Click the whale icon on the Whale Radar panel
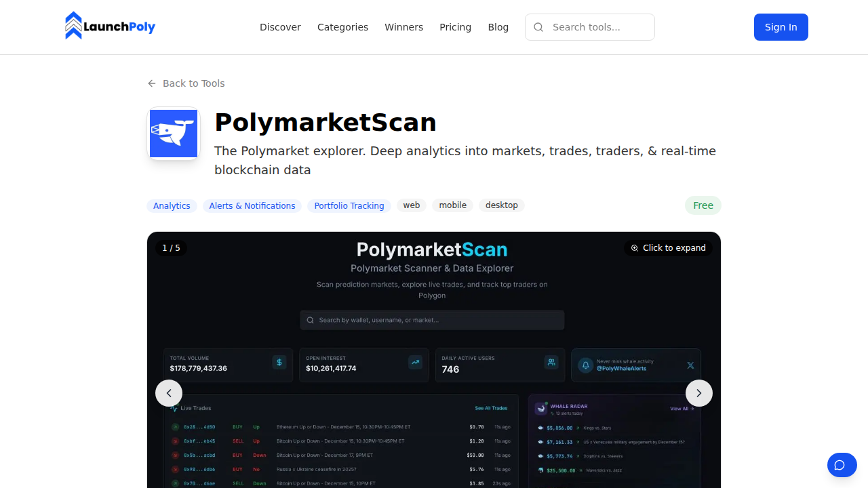This screenshot has height=488, width=868. tap(541, 407)
